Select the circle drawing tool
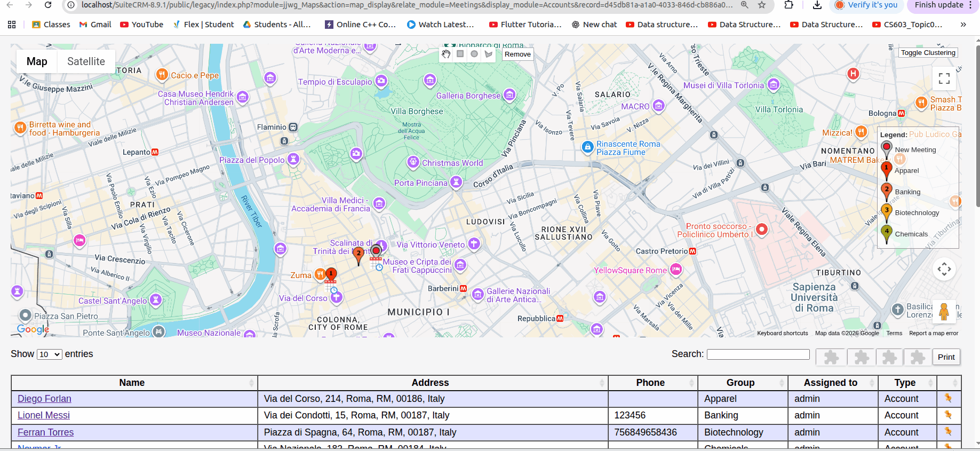 pos(474,54)
